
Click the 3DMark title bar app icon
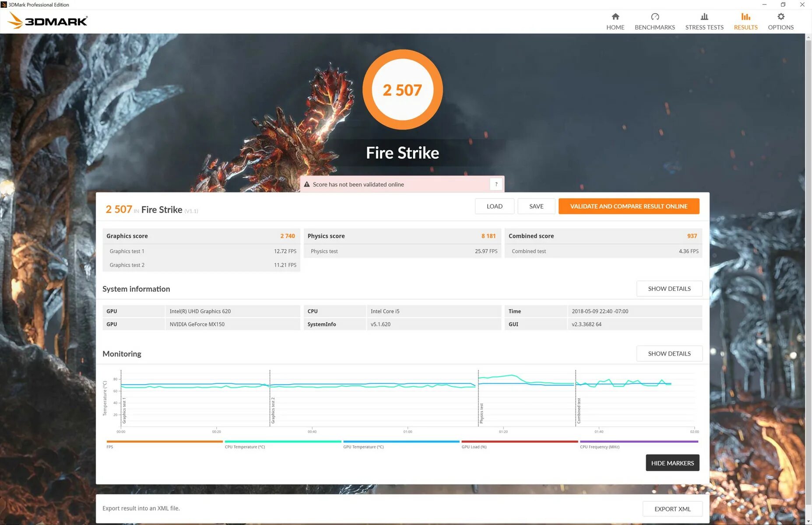pyautogui.click(x=4, y=4)
